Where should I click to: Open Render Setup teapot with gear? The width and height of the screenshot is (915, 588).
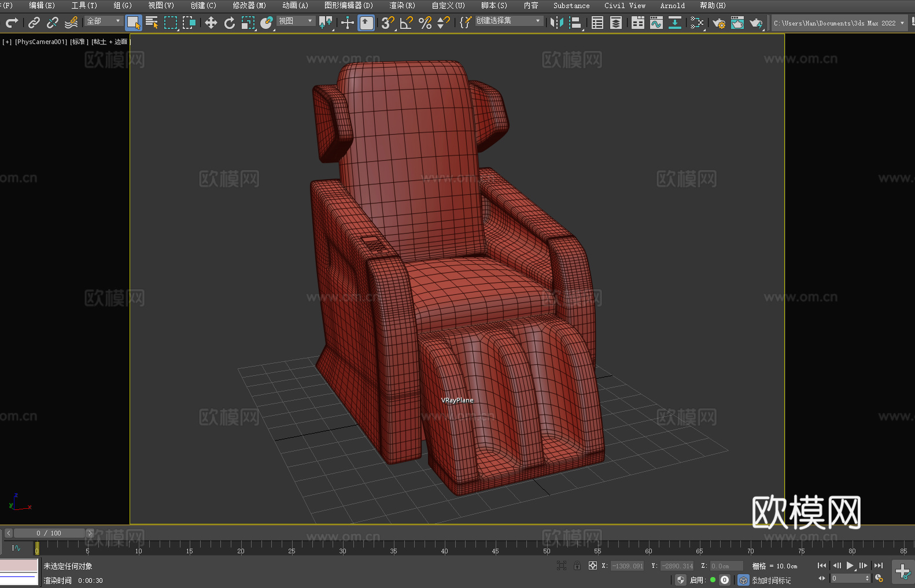pos(718,23)
